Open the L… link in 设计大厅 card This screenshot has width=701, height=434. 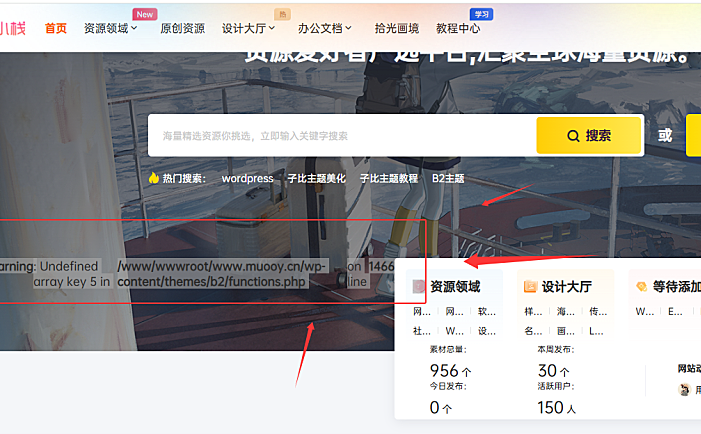[x=596, y=331]
